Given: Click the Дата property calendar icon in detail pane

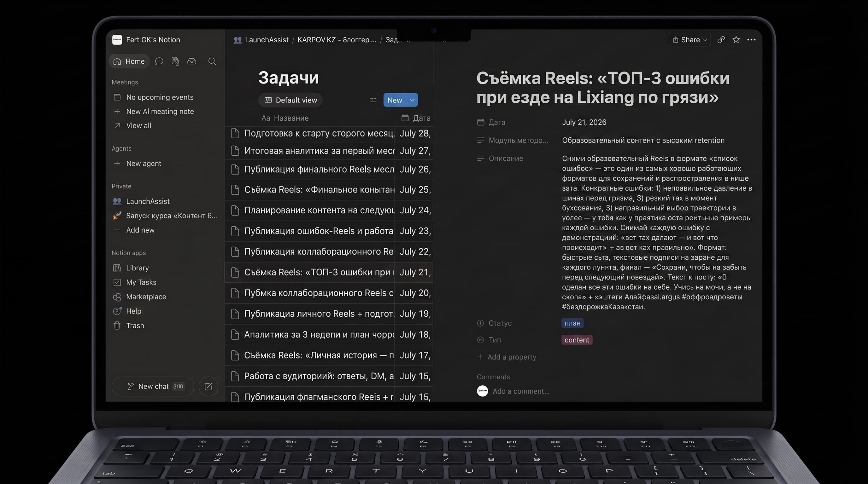Looking at the screenshot, I should coord(481,122).
